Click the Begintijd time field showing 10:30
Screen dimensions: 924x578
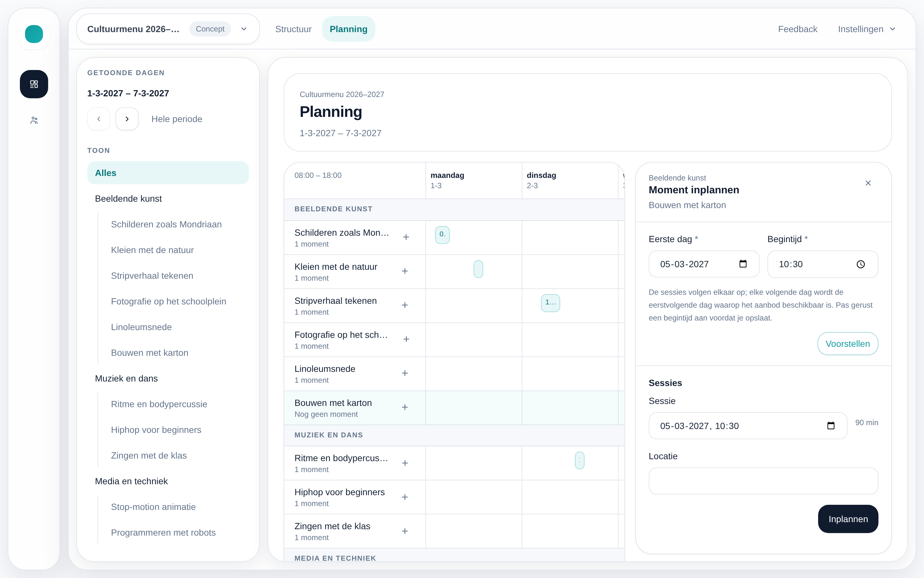click(822, 264)
